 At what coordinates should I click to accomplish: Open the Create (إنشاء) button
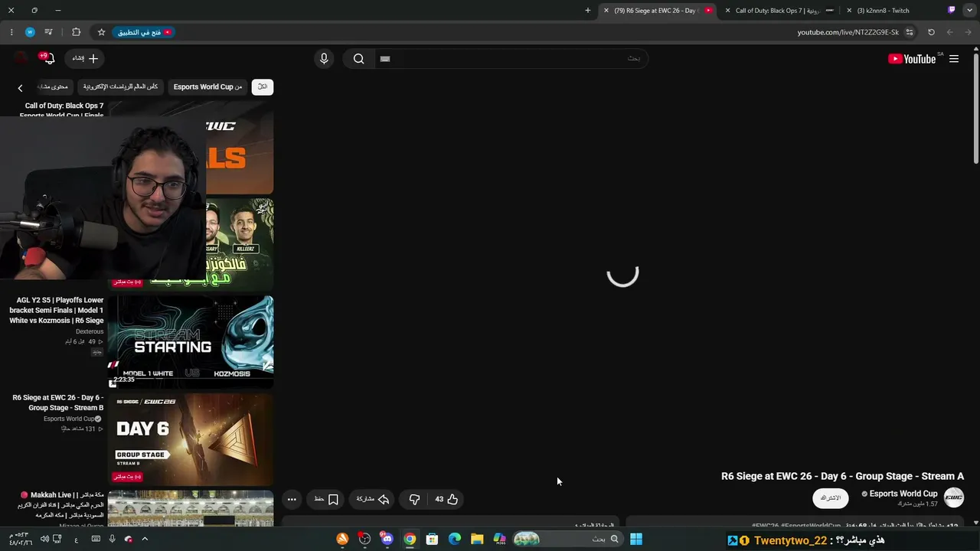[x=85, y=59]
